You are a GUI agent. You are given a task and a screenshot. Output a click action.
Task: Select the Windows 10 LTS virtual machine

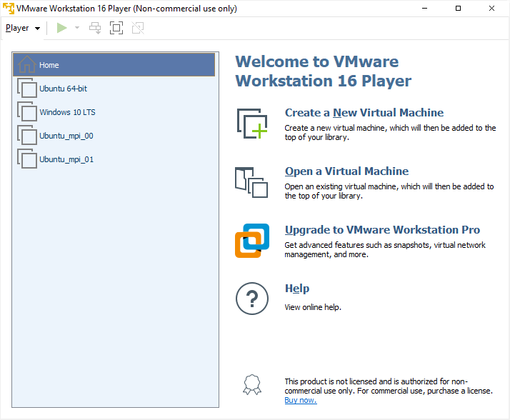114,112
